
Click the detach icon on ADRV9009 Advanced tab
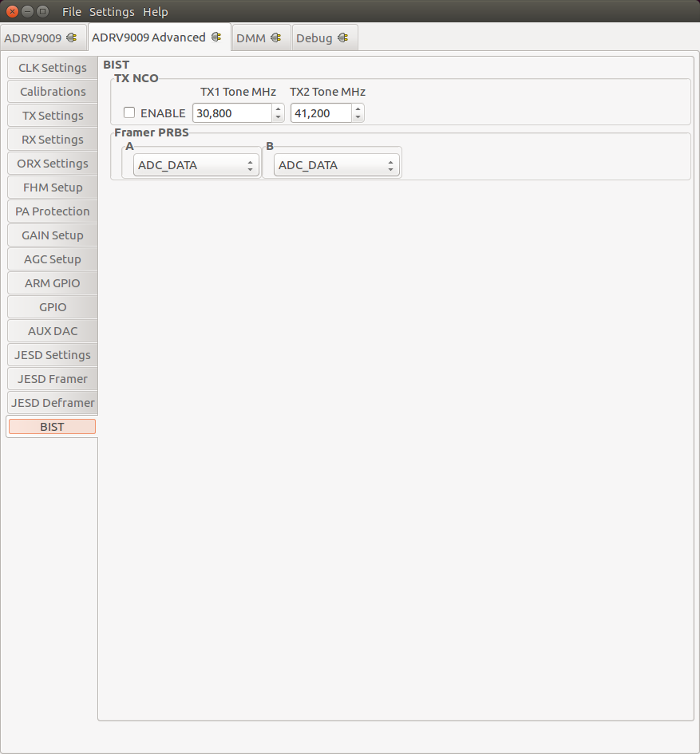(216, 37)
